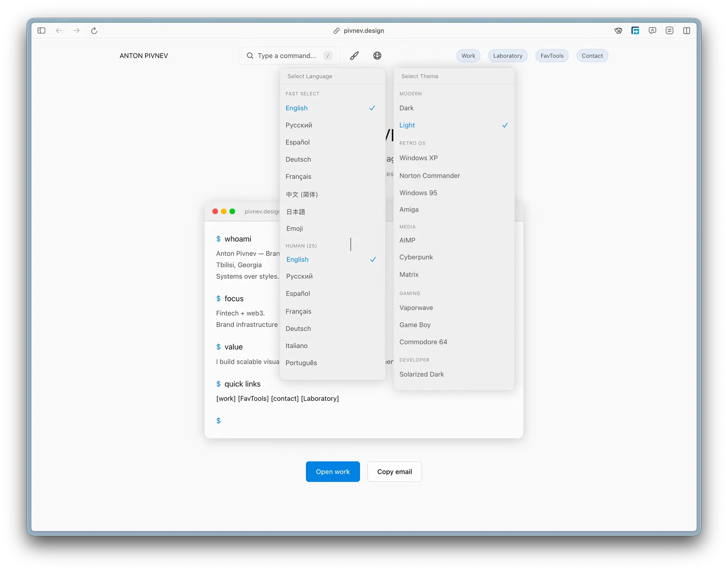Viewport: 728px width, 571px height.
Task: Go to the Contact section
Action: tap(592, 56)
